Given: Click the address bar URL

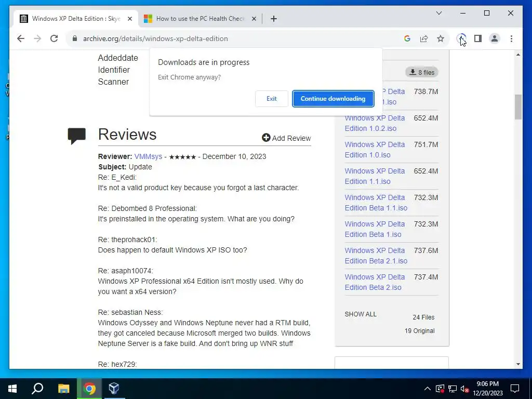Looking at the screenshot, I should tap(155, 38).
